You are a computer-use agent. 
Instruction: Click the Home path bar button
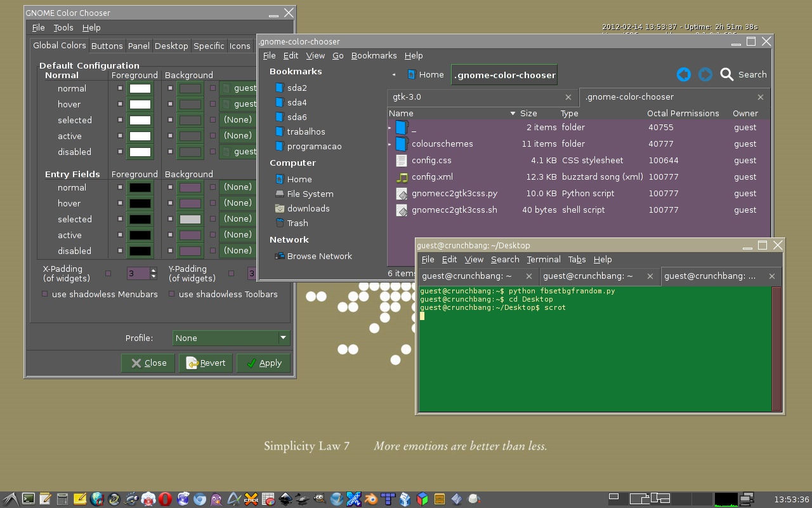click(425, 74)
